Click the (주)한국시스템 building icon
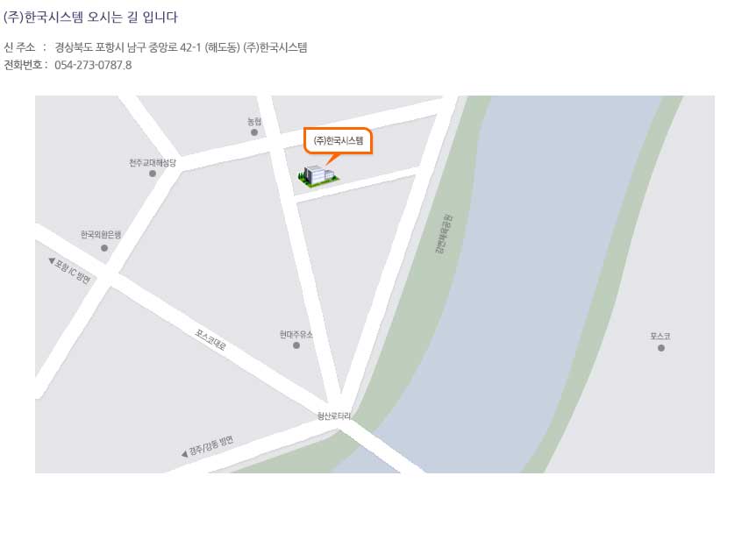Image resolution: width=756 pixels, height=554 pixels. 317,175
